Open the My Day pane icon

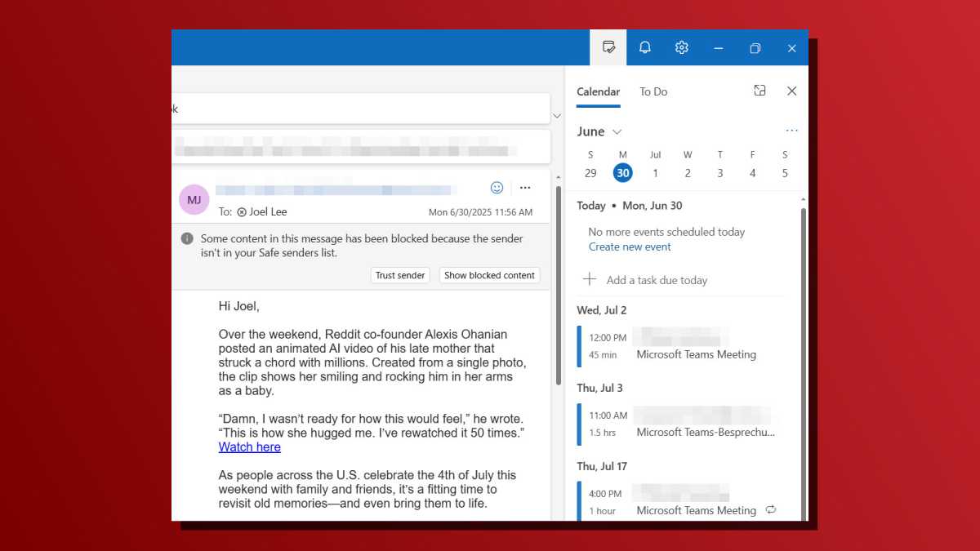pyautogui.click(x=608, y=47)
